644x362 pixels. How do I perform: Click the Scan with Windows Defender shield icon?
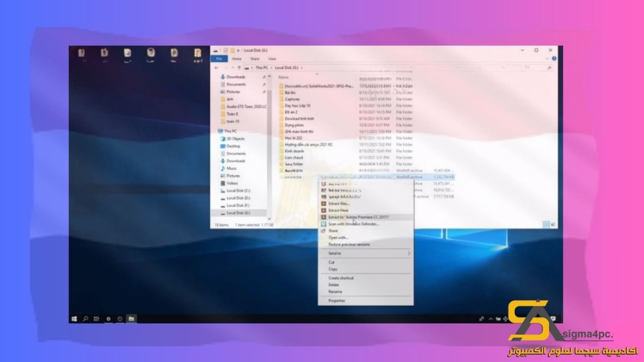[324, 224]
